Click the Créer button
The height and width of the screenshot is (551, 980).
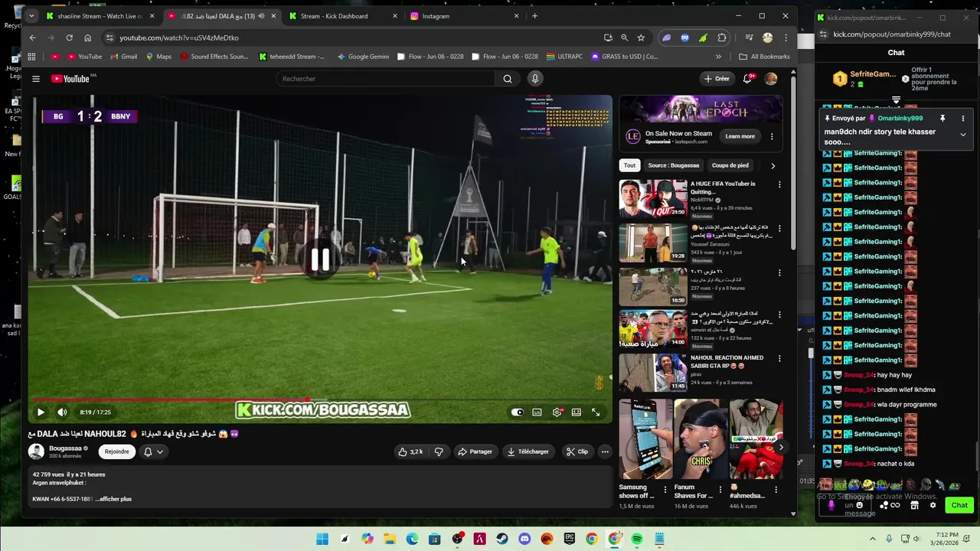[717, 79]
